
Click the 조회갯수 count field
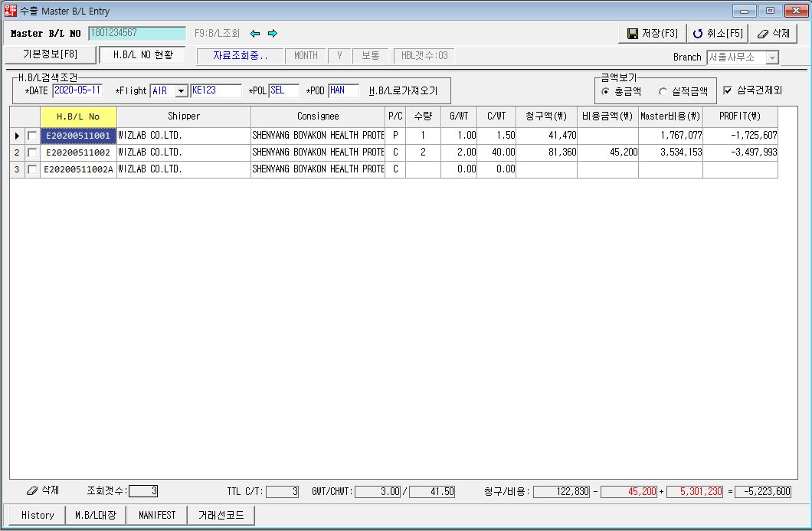click(x=143, y=491)
